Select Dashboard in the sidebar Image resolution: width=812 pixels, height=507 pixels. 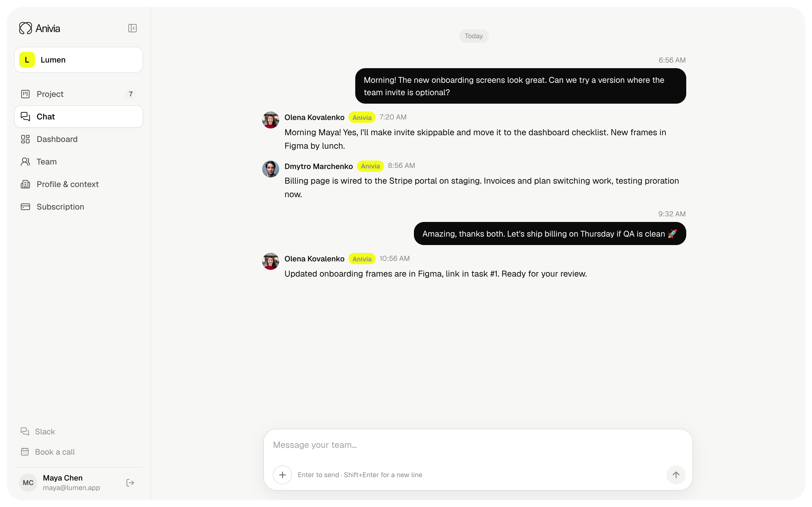click(x=78, y=139)
